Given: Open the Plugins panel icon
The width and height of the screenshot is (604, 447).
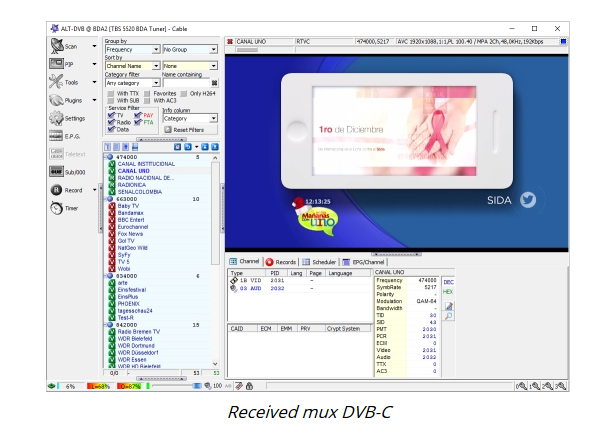Looking at the screenshot, I should pyautogui.click(x=56, y=100).
